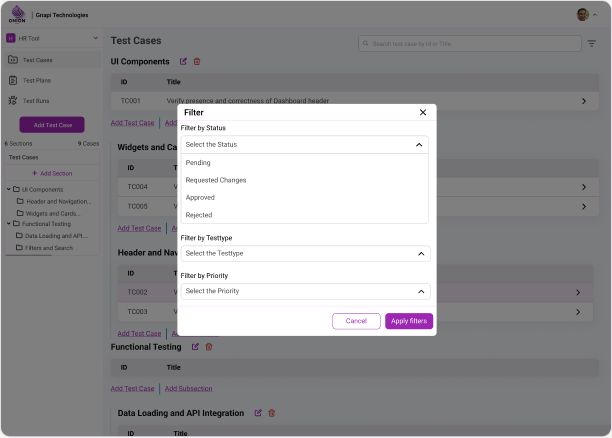Choose the Rejected status option
Image resolution: width=612 pixels, height=438 pixels.
click(x=199, y=215)
